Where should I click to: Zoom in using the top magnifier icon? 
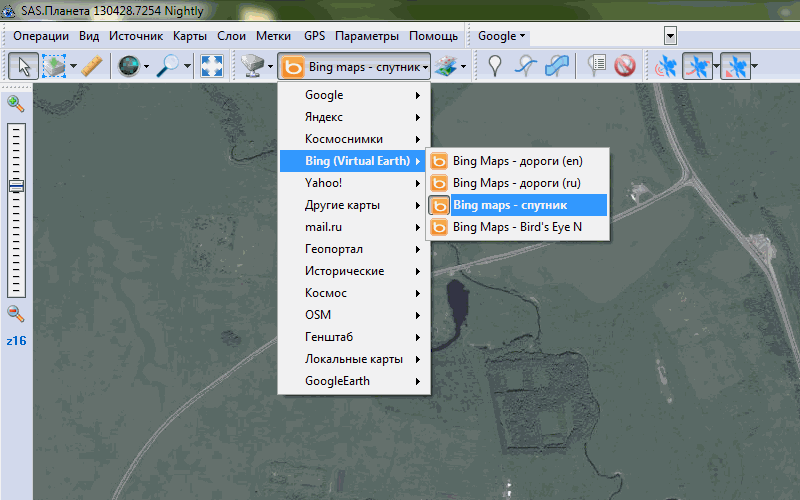pos(15,103)
